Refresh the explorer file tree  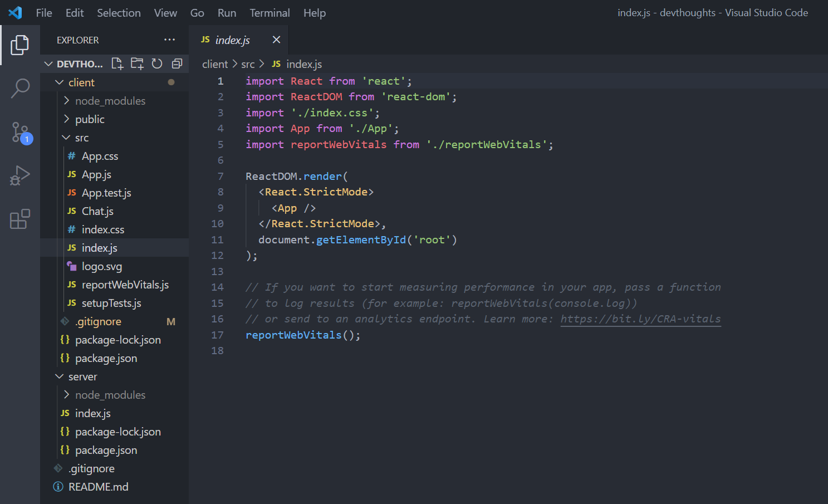coord(157,63)
